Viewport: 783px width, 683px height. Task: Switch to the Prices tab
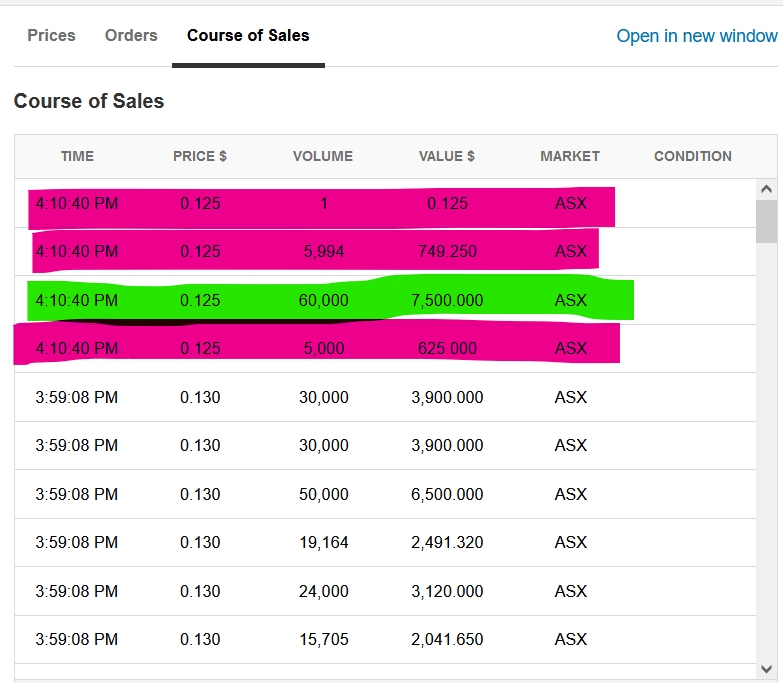pyautogui.click(x=51, y=35)
